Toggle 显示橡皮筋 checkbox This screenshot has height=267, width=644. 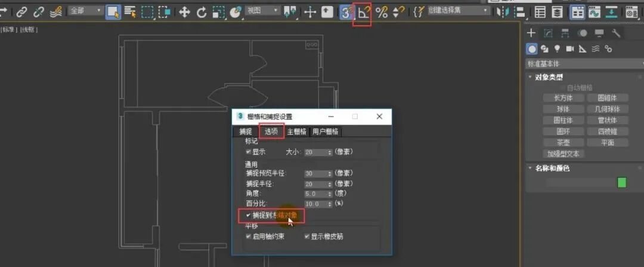click(307, 237)
